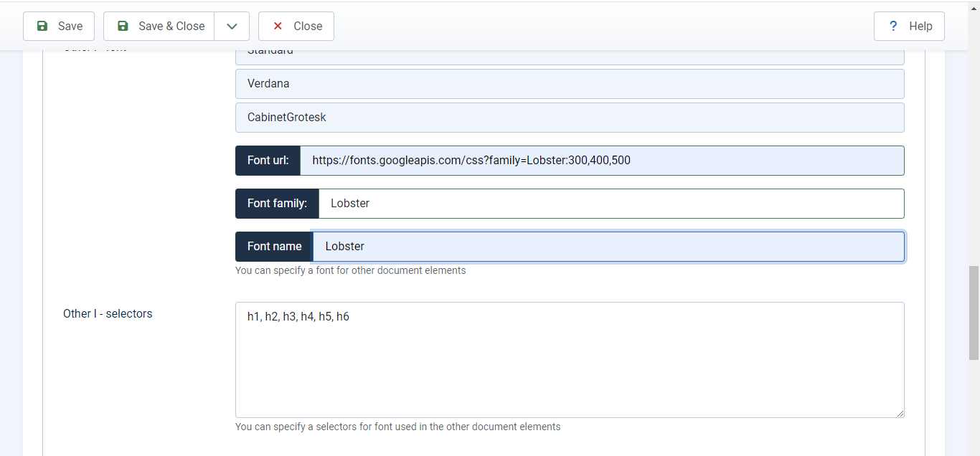Viewport: 980px width, 456px height.
Task: Click the hint text below selectors textarea
Action: (397, 427)
